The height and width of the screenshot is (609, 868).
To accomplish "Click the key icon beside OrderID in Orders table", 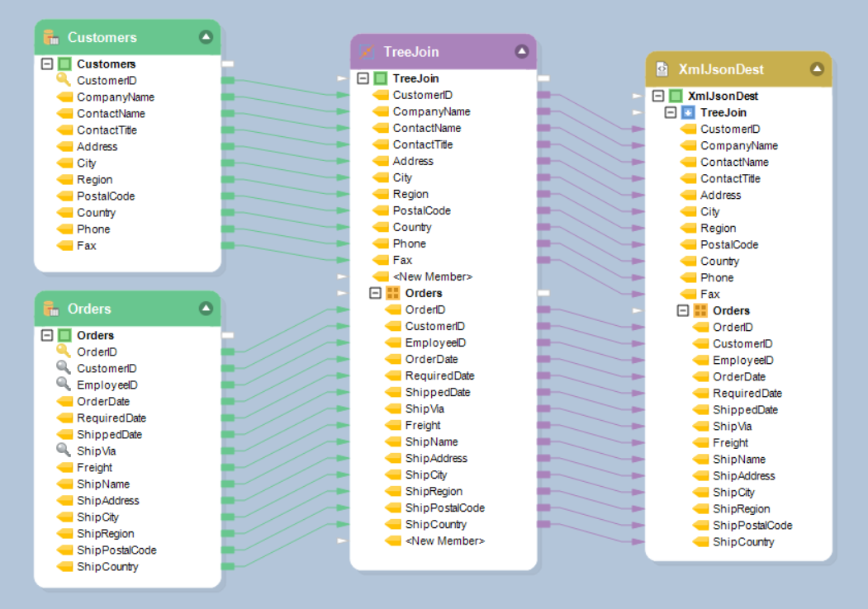I will click(64, 352).
